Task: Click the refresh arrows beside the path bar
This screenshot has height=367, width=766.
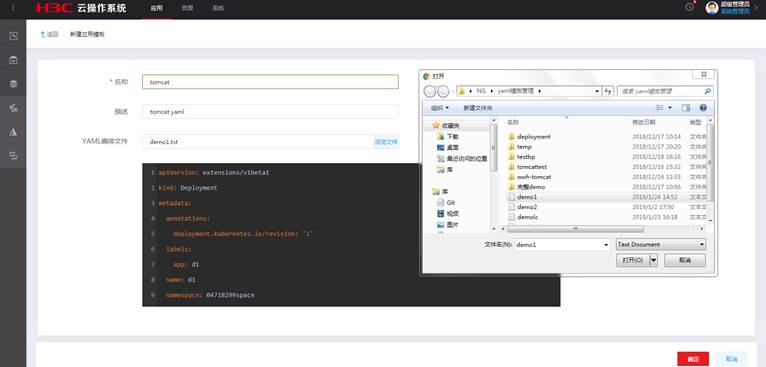Action: [608, 91]
